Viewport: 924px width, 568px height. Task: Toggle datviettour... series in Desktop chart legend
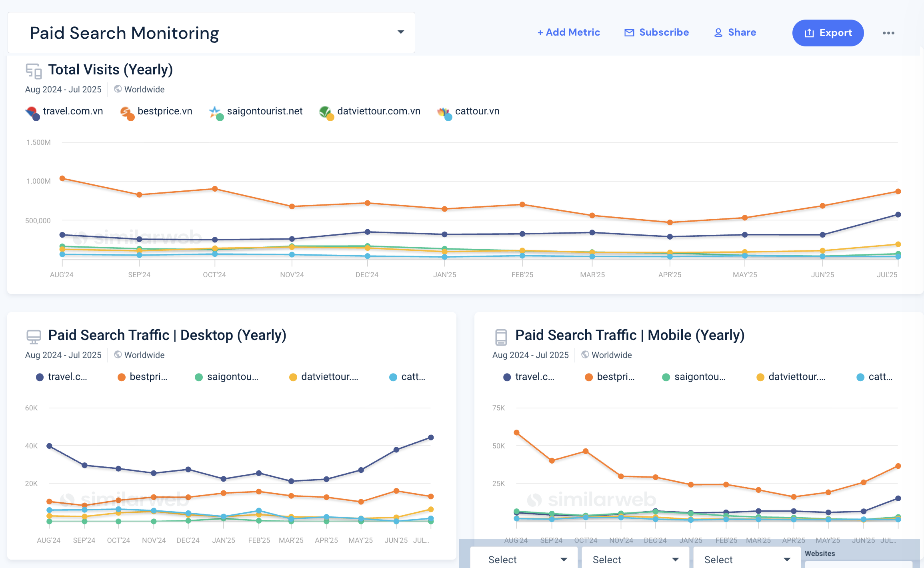(x=324, y=377)
